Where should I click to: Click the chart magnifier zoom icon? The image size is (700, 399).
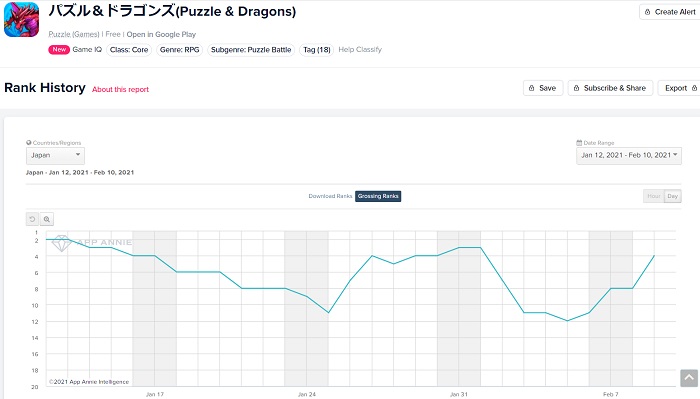(47, 219)
